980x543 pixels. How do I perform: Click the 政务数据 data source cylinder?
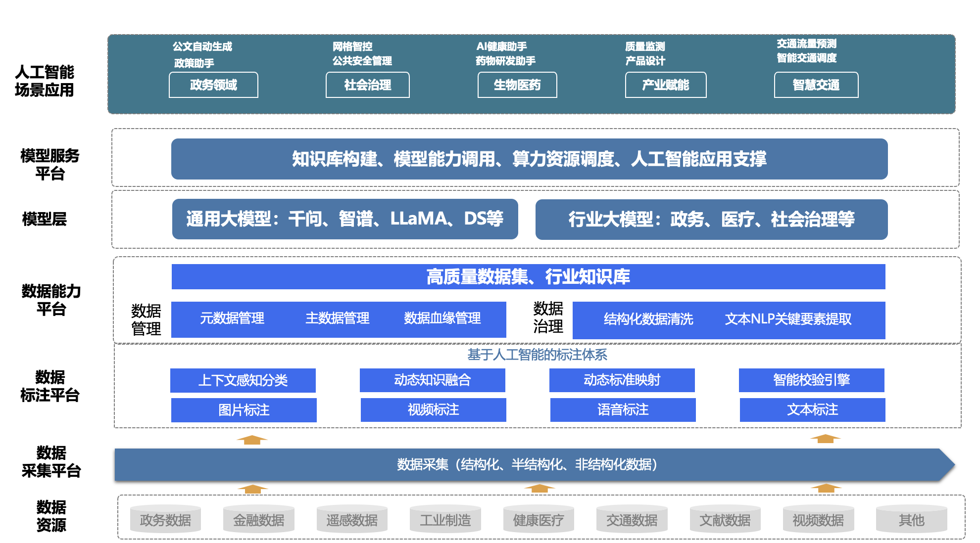tap(165, 519)
